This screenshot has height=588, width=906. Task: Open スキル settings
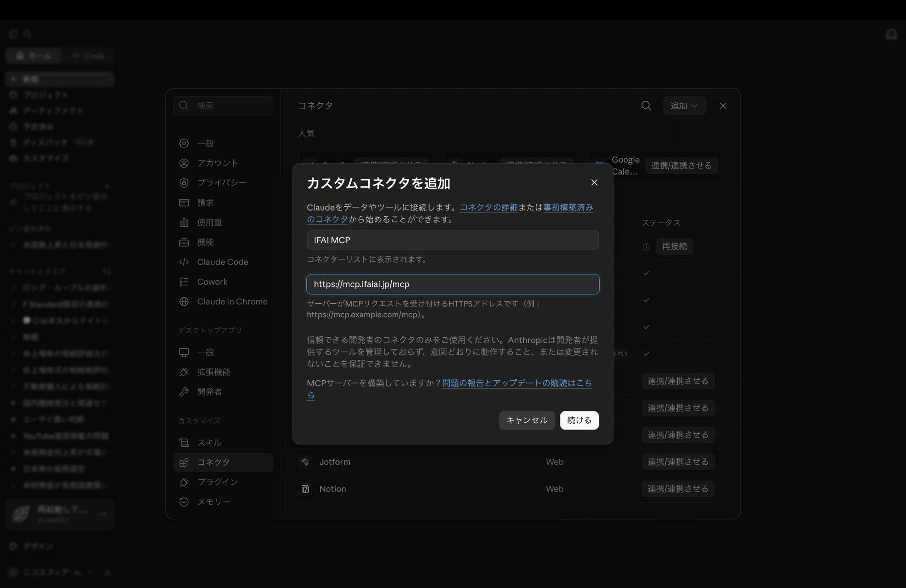223,443
